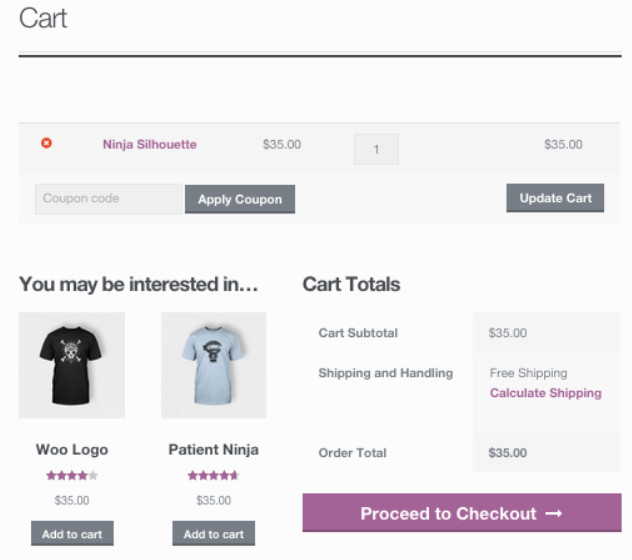Click the Patient Ninja star rating
This screenshot has width=632, height=560.
point(214,476)
